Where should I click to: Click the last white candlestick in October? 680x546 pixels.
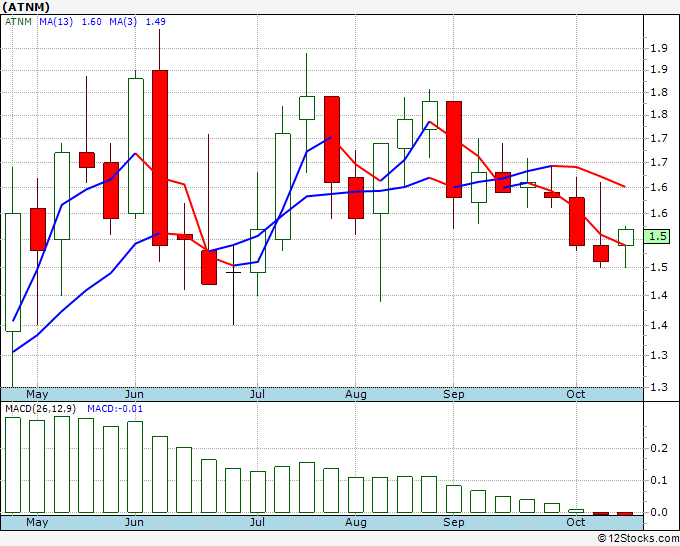click(x=626, y=237)
